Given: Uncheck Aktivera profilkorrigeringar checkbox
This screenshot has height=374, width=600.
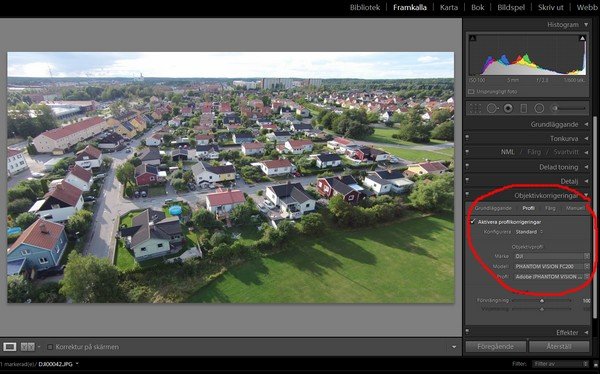Looking at the screenshot, I should 473,222.
